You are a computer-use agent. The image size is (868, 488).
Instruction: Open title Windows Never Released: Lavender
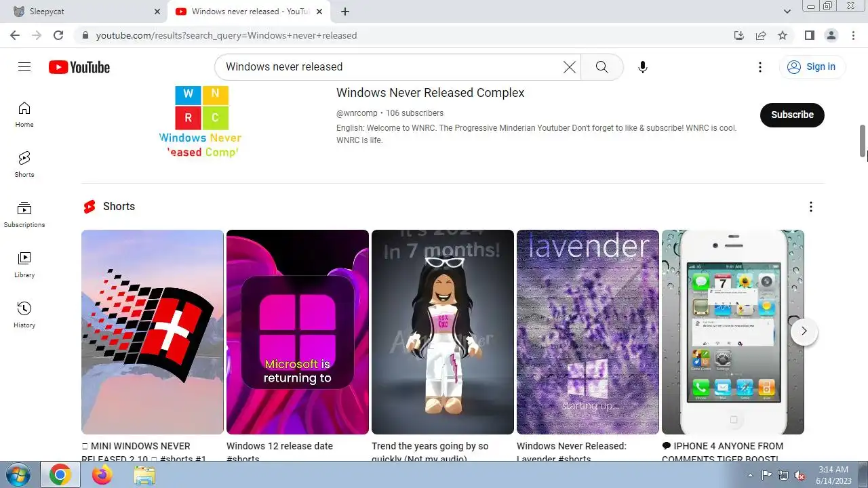click(x=572, y=451)
